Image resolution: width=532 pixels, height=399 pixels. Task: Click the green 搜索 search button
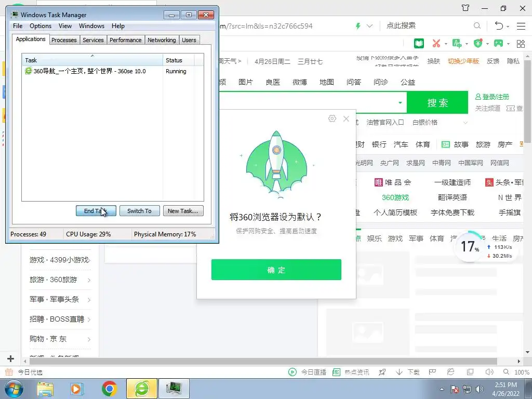[437, 102]
